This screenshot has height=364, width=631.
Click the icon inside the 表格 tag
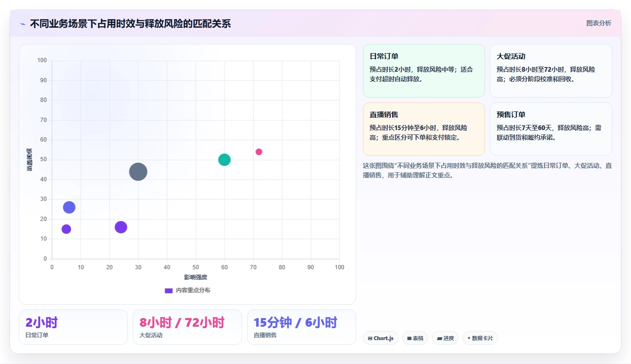(409, 338)
